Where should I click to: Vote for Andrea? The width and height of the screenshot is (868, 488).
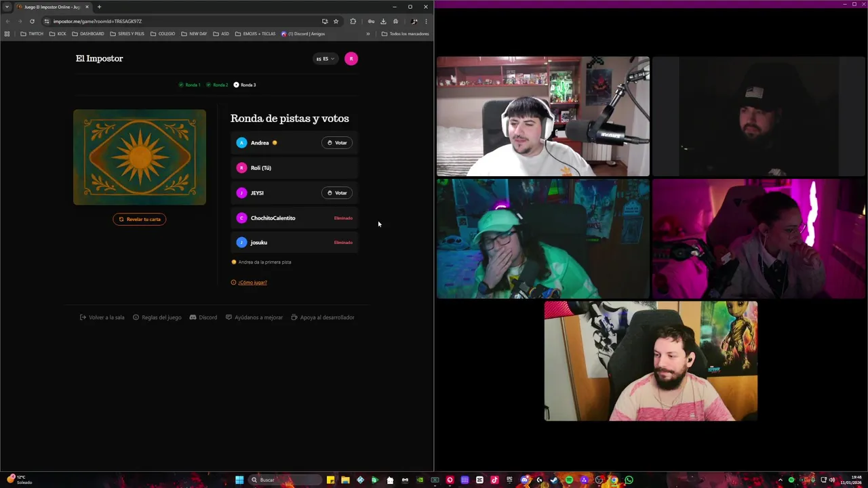pyautogui.click(x=337, y=143)
